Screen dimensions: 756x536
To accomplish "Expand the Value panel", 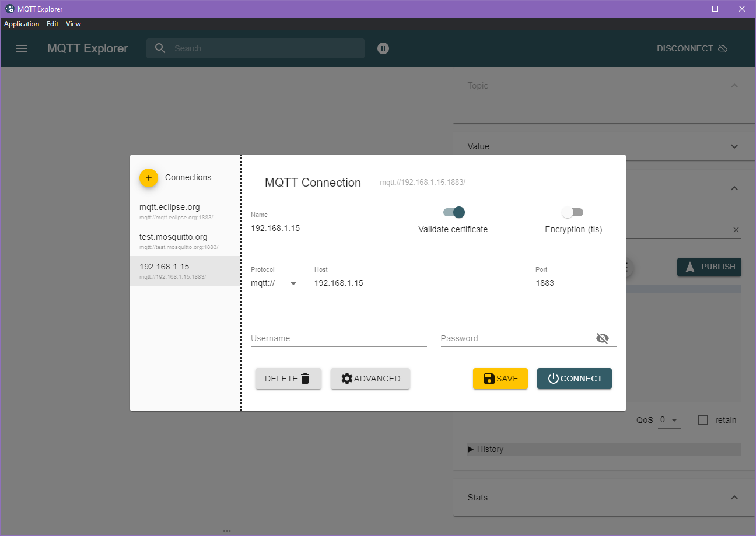I will (734, 146).
